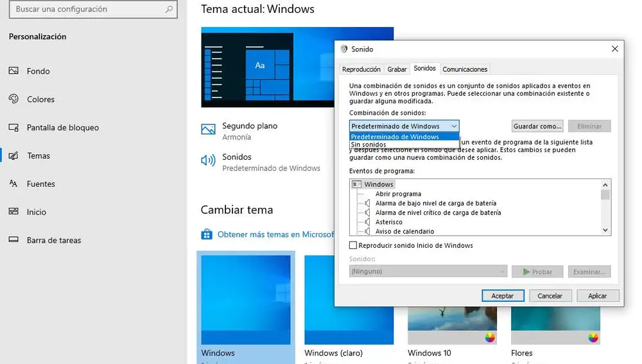Confirm with the Aceptar button
This screenshot has height=364, width=642.
point(503,295)
